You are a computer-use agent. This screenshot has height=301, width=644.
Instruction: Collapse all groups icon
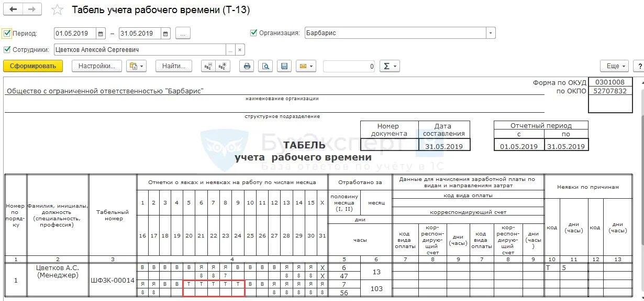(208, 66)
